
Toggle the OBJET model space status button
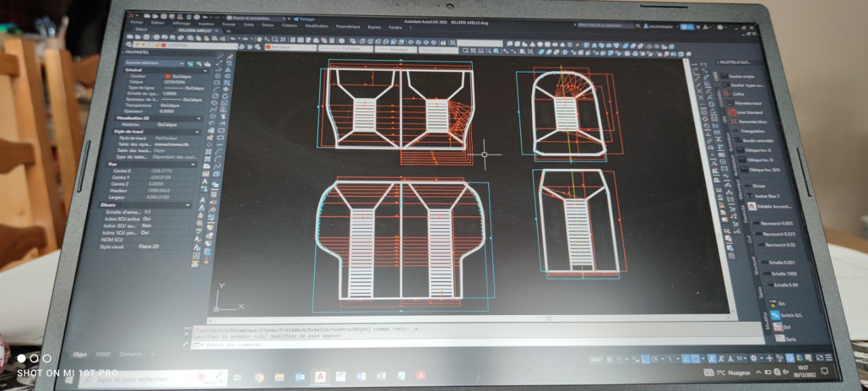(595, 358)
